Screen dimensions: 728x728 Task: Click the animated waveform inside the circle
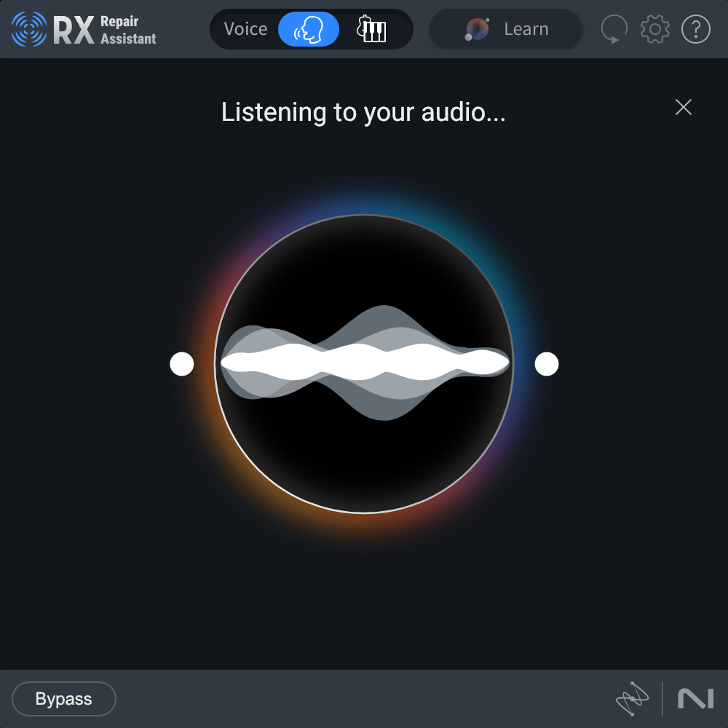(x=364, y=360)
